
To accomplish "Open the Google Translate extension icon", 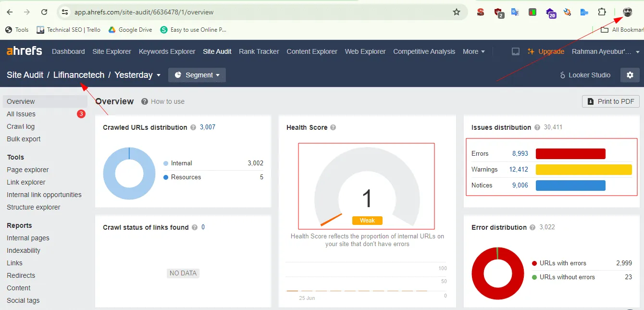I will (515, 12).
